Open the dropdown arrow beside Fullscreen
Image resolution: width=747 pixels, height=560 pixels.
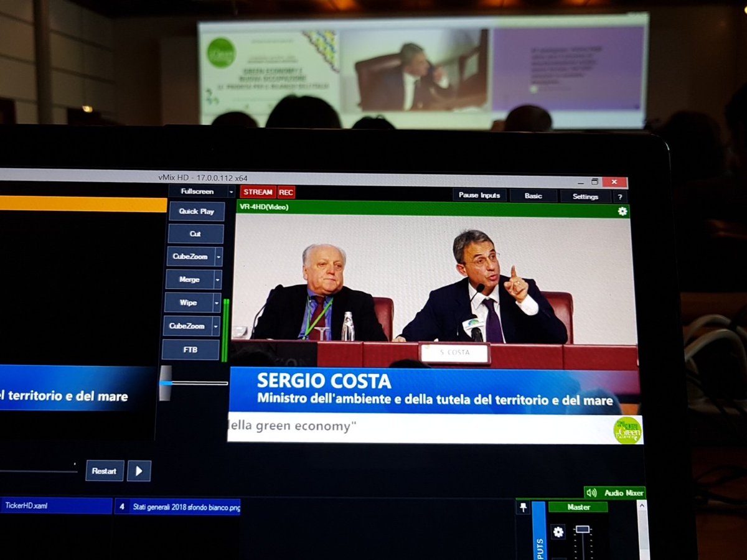pyautogui.click(x=231, y=192)
